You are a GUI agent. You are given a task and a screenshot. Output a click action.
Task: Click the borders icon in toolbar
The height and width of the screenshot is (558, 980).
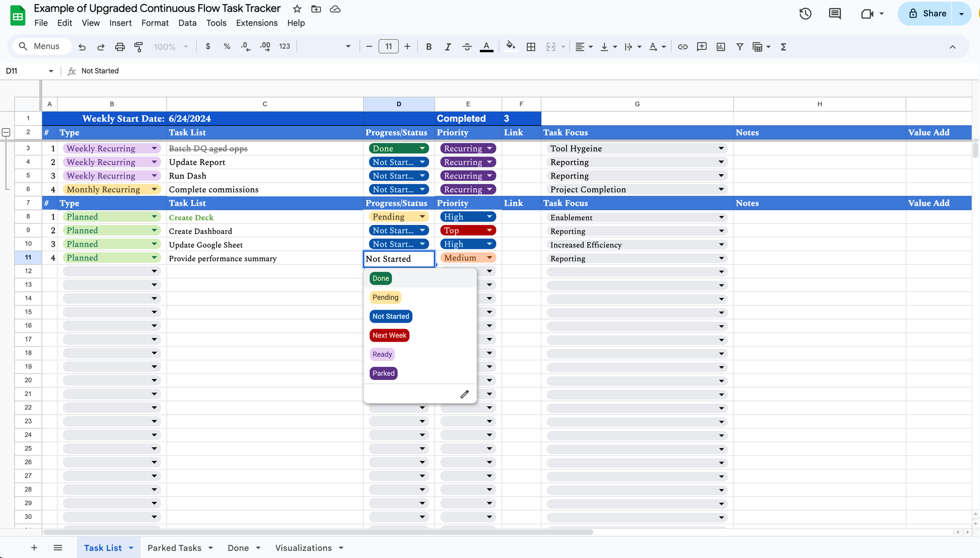pos(531,47)
